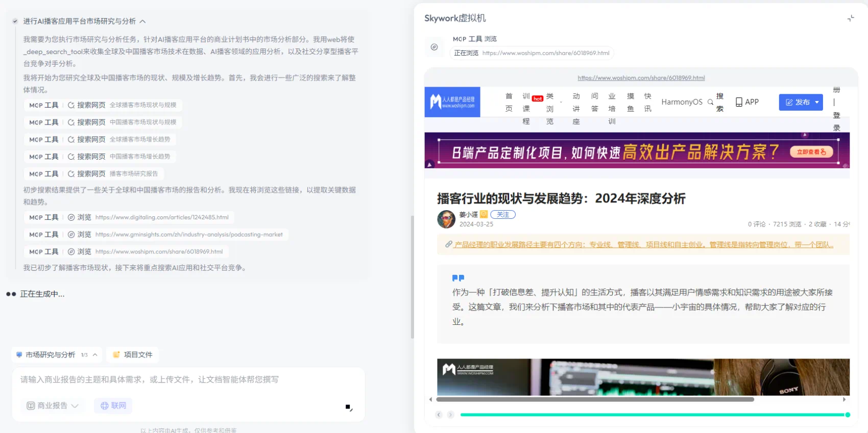Open the 播客市场研究报告 search step
The image size is (868, 433).
click(93, 174)
